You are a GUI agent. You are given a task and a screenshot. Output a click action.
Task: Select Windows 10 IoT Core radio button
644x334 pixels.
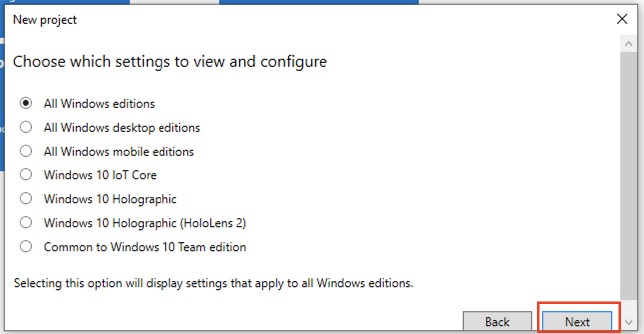(26, 175)
